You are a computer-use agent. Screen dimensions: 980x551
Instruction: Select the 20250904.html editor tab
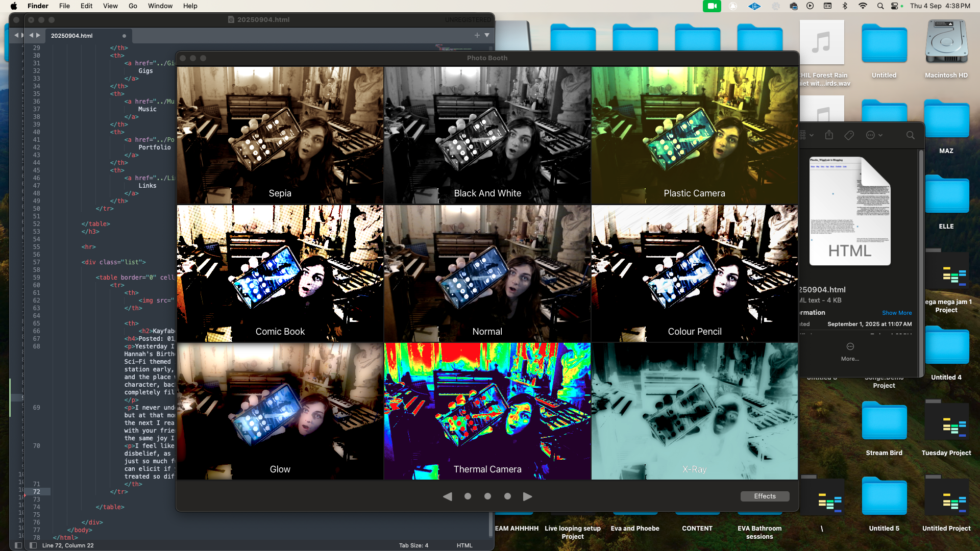click(72, 36)
